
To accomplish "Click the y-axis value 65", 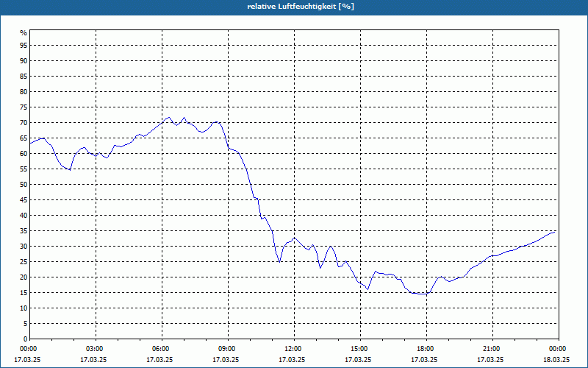I will [24, 138].
